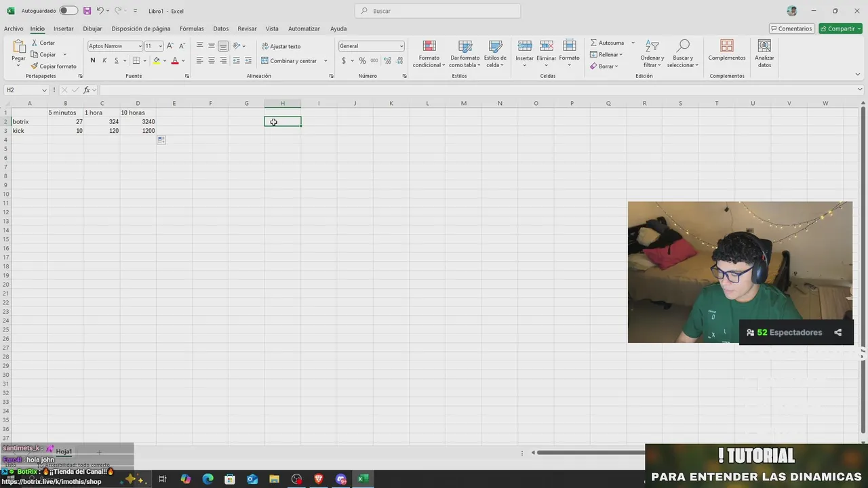Decrease indent in Alineación group
The width and height of the screenshot is (868, 488).
pos(236,60)
